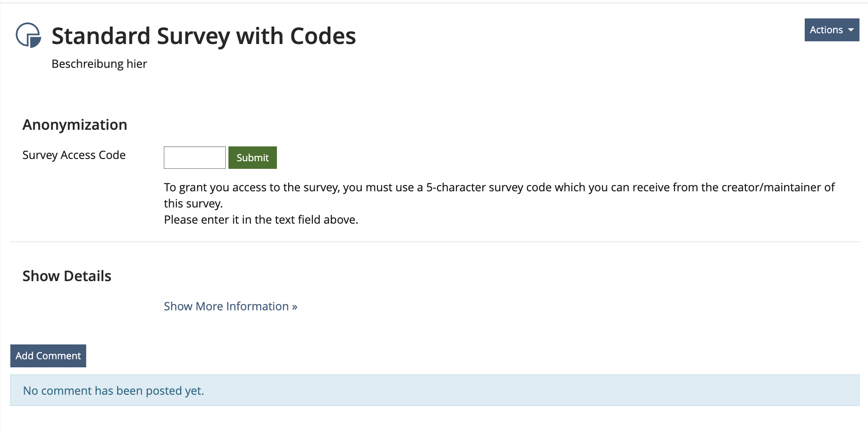Click the Anonymization section heading

pos(75,125)
